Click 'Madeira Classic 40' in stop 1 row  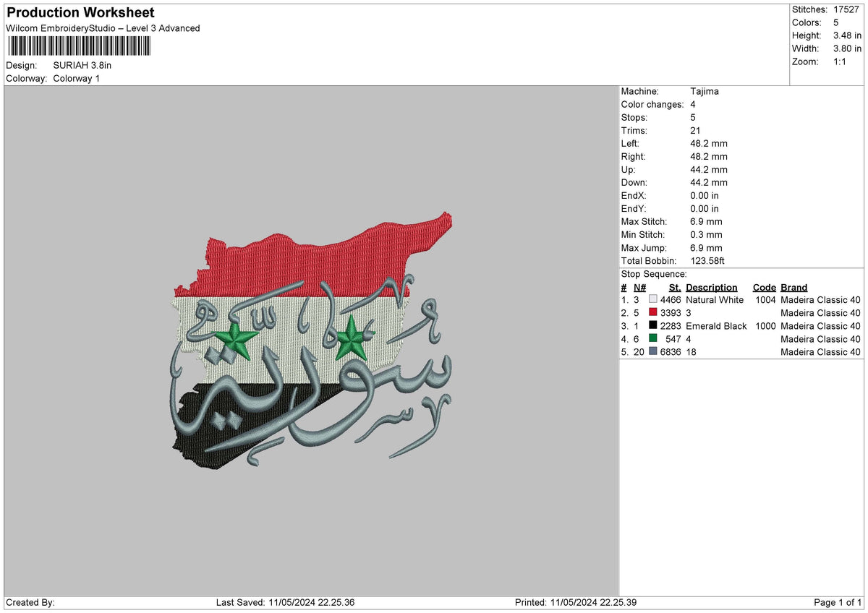[821, 300]
